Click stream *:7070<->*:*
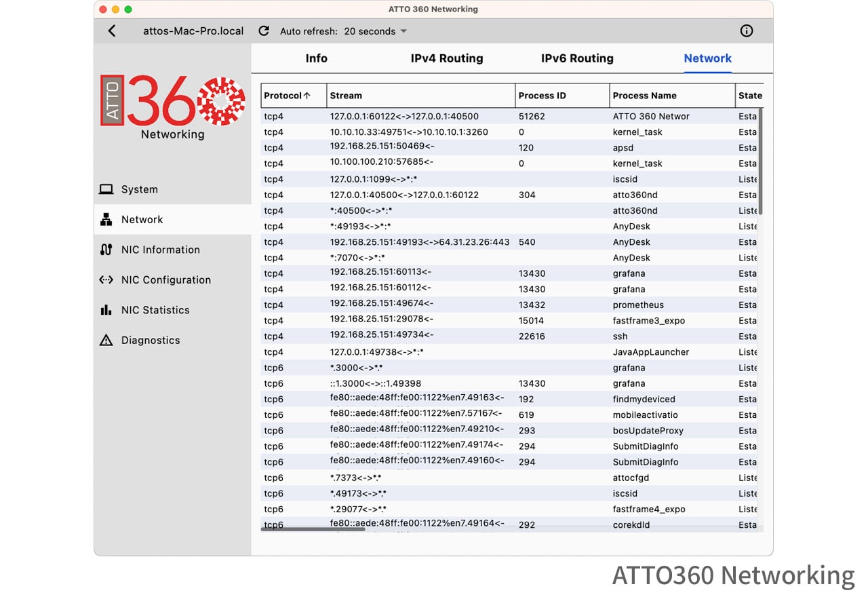 [357, 258]
